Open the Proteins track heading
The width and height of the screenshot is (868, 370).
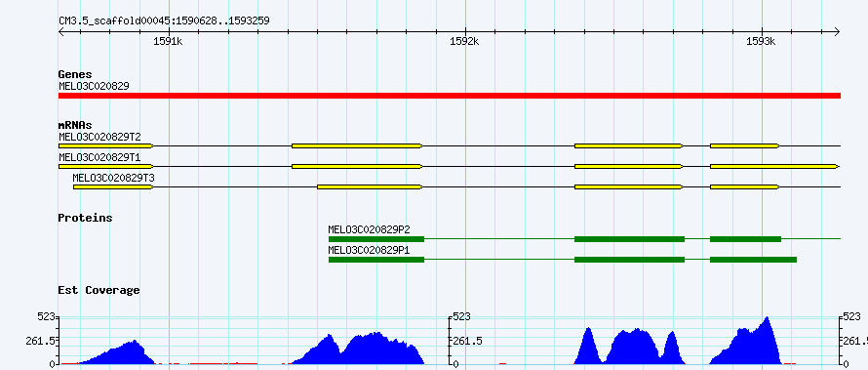coord(85,218)
